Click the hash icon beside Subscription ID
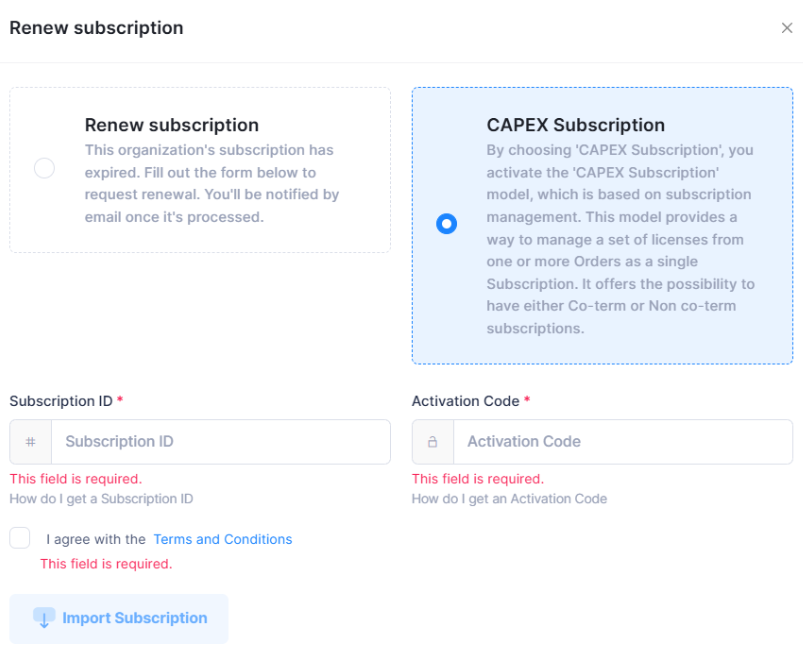The width and height of the screenshot is (803, 659). coord(31,442)
